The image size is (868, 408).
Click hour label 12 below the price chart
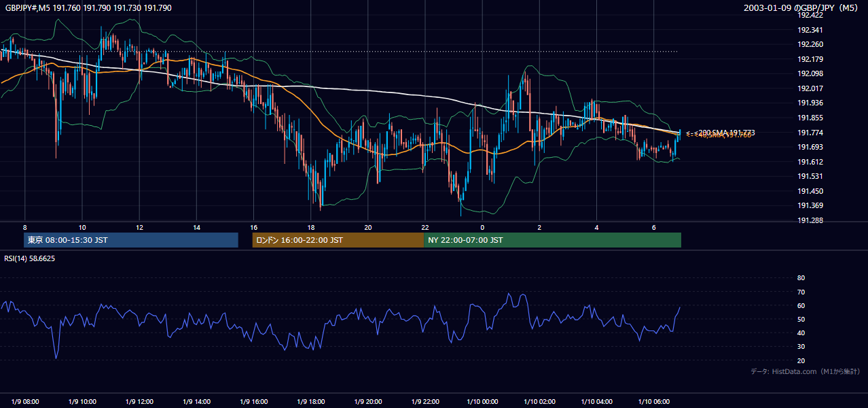coord(139,227)
